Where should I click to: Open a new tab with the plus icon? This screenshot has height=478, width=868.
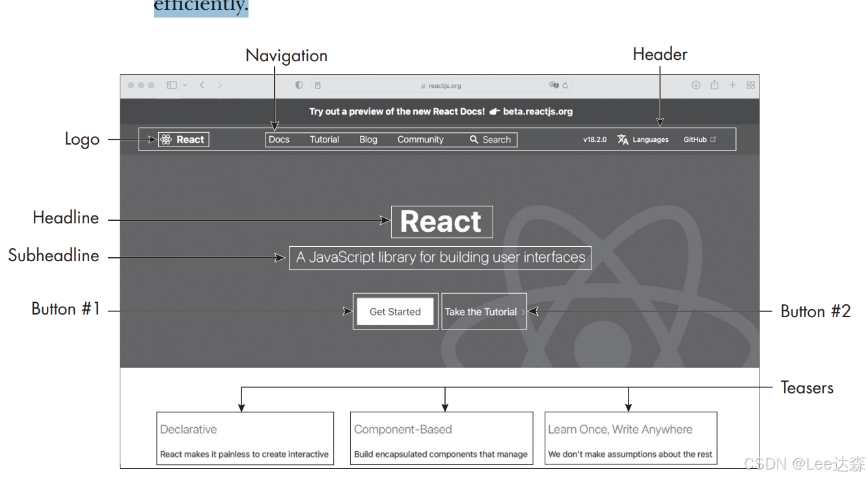coord(733,85)
